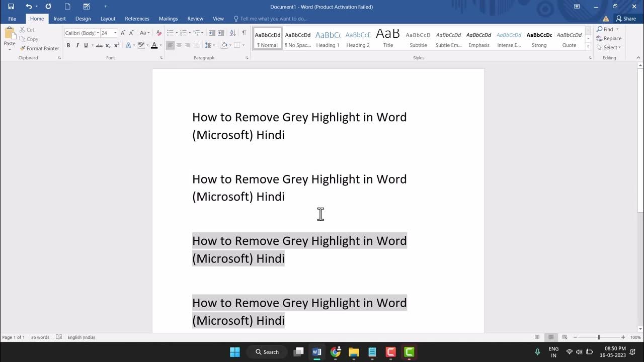Open the File tab

tap(12, 19)
